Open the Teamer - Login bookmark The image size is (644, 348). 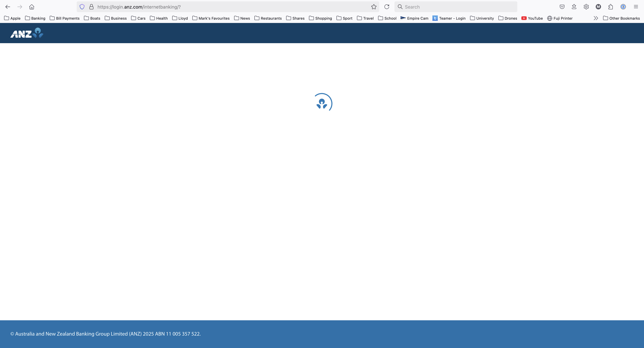coord(449,18)
